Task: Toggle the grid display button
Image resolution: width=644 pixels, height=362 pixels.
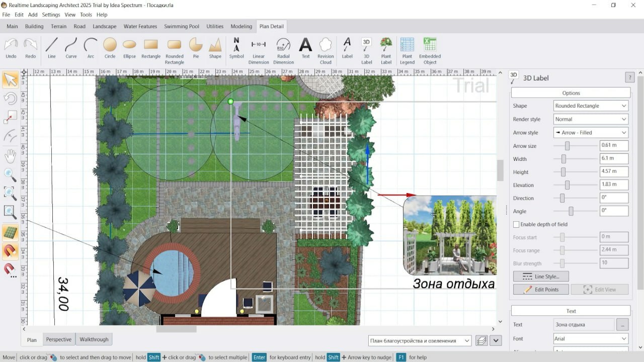Action: click(10, 233)
